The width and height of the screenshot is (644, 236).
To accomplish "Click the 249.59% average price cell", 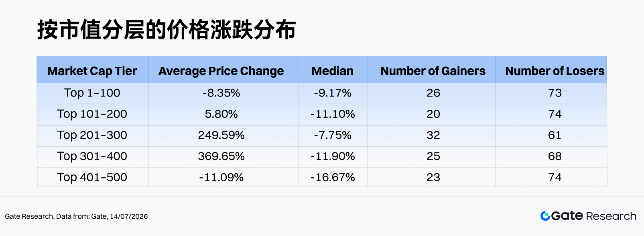I will click(221, 135).
